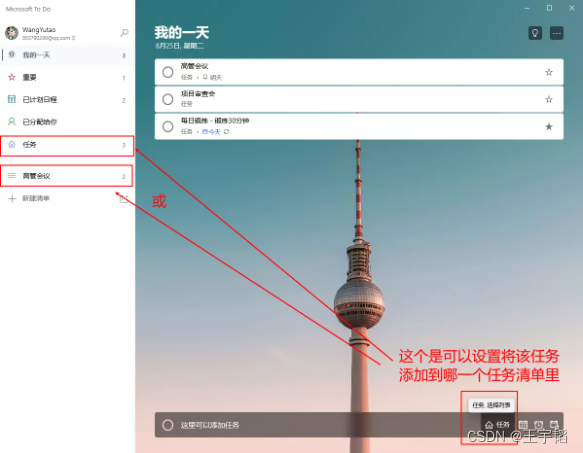Open the 已计划日程 planned list
This screenshot has width=583, height=453.
tap(67, 100)
